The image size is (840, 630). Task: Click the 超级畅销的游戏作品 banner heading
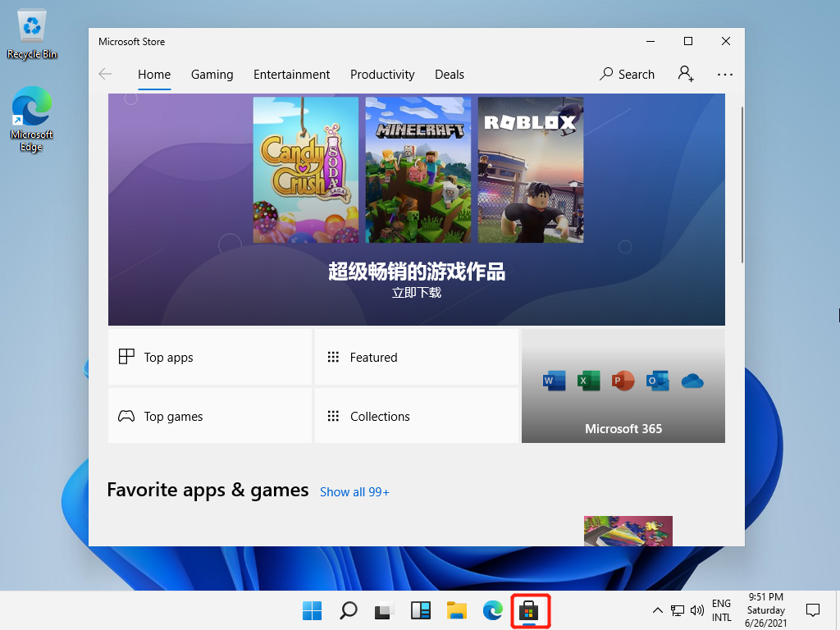[x=417, y=271]
